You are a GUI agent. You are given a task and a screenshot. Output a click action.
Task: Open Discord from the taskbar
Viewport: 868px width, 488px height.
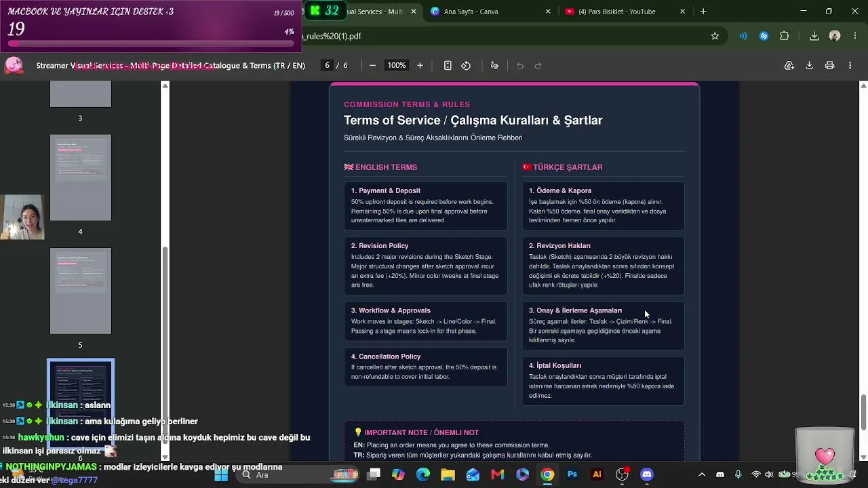[x=647, y=474]
